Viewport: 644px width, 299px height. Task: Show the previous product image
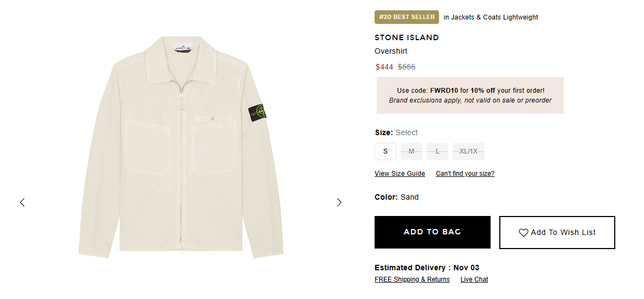[x=22, y=202]
